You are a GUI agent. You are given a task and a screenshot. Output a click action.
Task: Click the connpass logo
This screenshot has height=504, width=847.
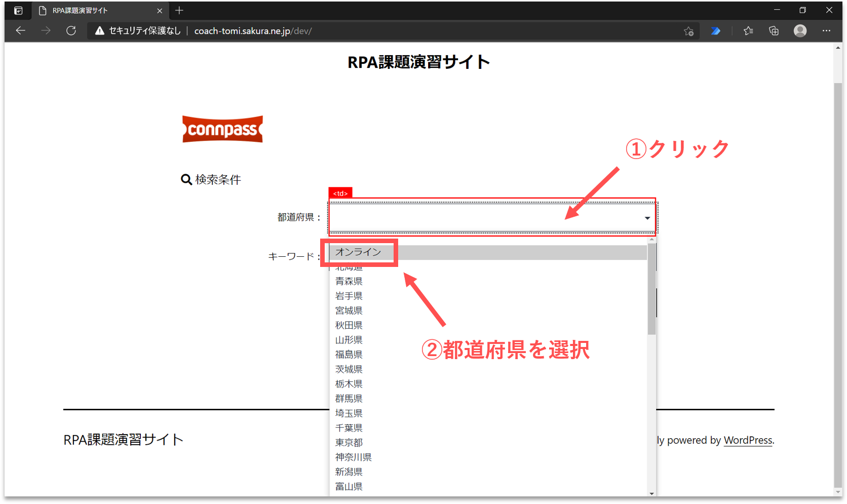click(222, 129)
